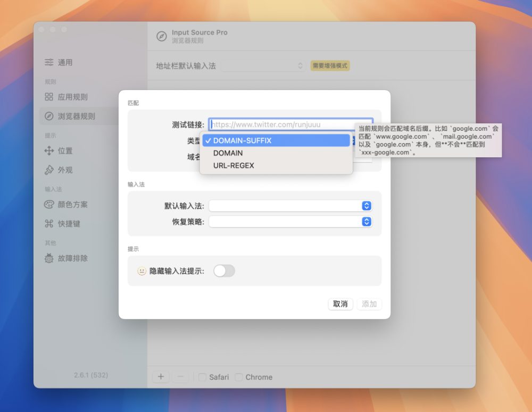Click the App Rules grid icon
Viewport: 532px width, 412px height.
49,97
